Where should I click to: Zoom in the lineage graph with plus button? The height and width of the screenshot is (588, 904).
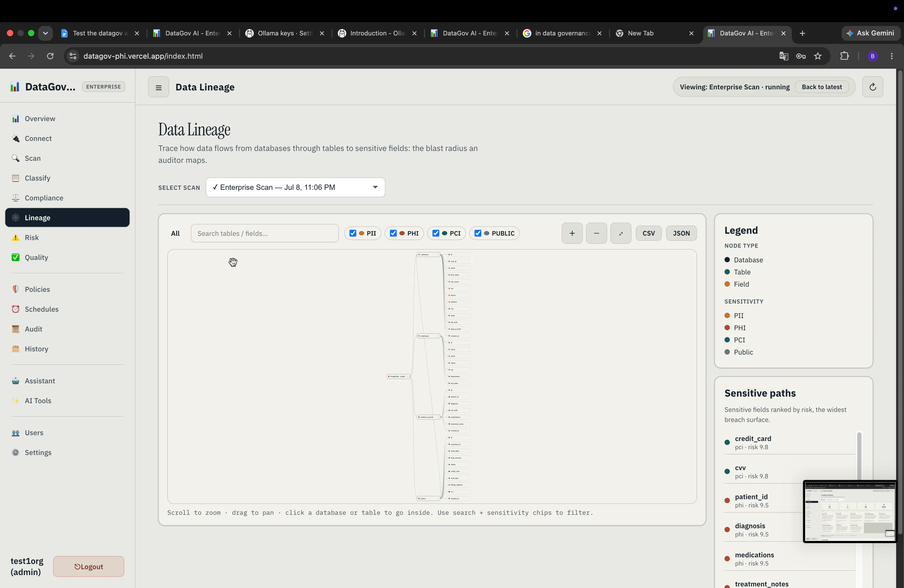pyautogui.click(x=572, y=233)
